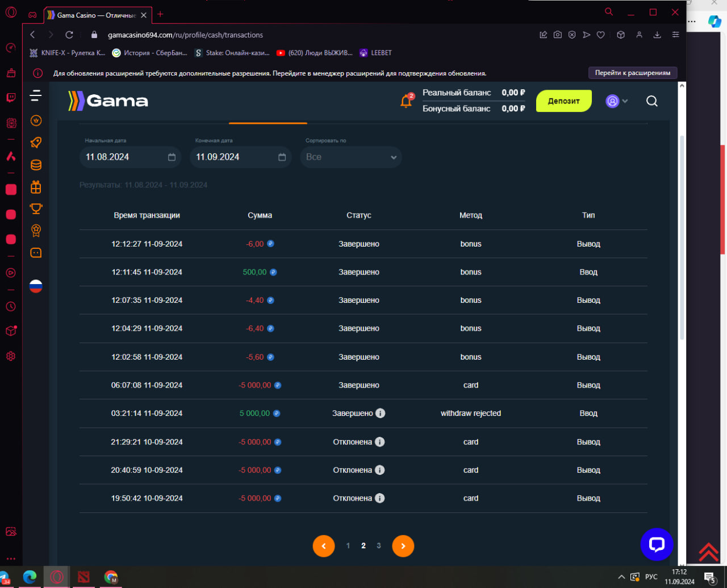The height and width of the screenshot is (588, 727).
Task: Open Stake bookmark
Action: click(232, 53)
